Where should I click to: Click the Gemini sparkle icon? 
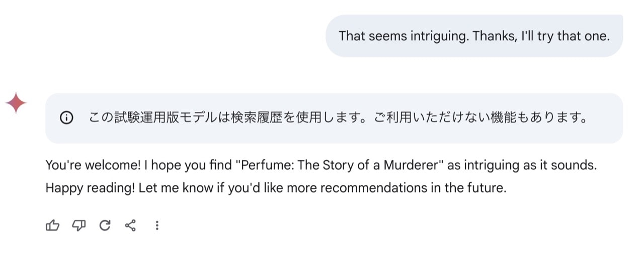coord(16,103)
